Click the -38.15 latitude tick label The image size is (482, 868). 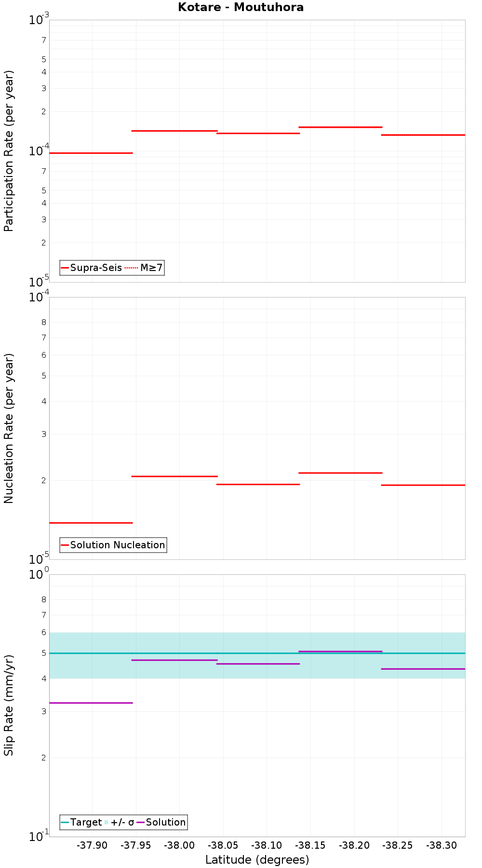coord(311,845)
